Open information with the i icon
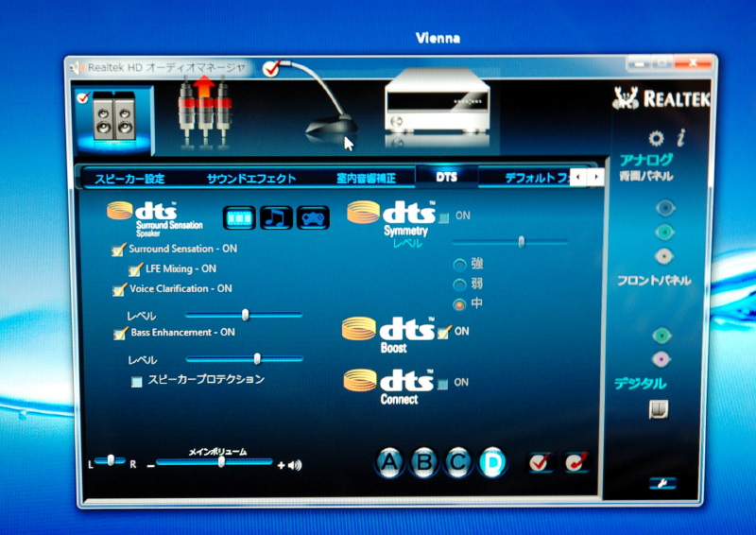Image resolution: width=756 pixels, height=535 pixels. click(x=680, y=138)
